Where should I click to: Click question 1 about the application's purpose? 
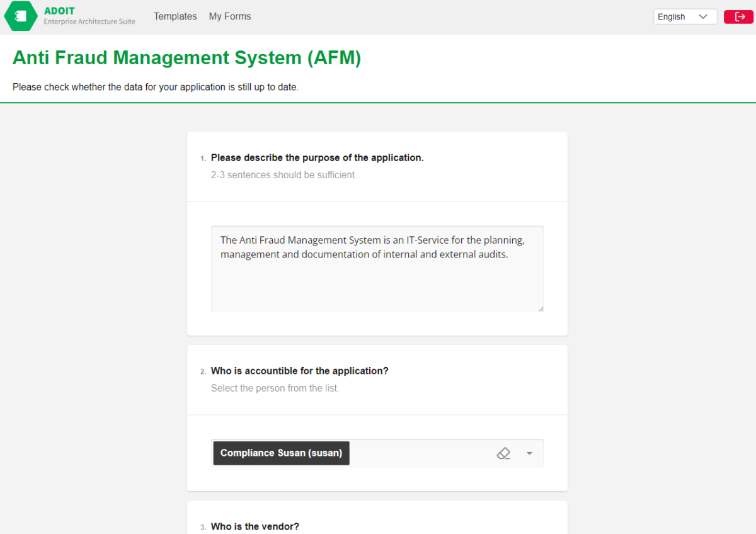pos(317,157)
